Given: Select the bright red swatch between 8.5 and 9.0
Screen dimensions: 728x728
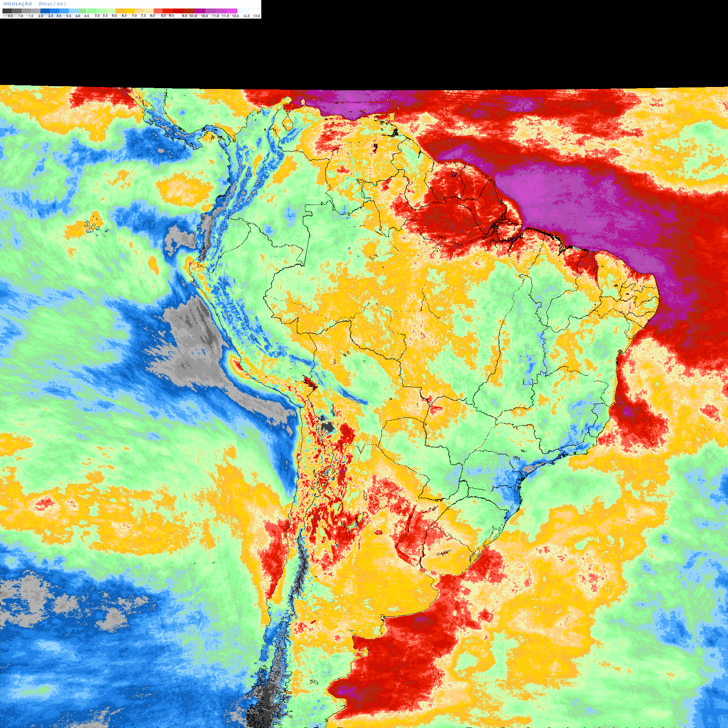Looking at the screenshot, I should click(x=168, y=11).
